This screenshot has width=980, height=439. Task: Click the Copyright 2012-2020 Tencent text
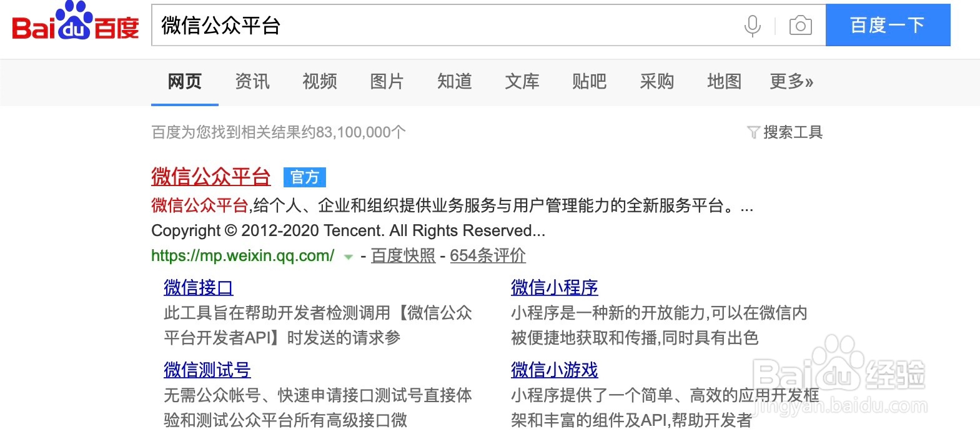(x=349, y=230)
